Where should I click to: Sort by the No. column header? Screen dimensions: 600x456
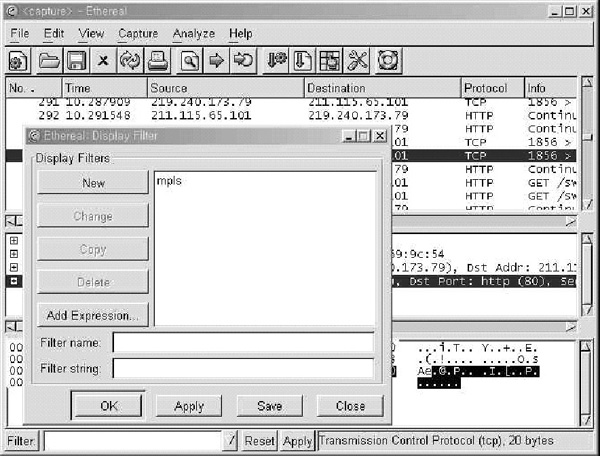[33, 88]
